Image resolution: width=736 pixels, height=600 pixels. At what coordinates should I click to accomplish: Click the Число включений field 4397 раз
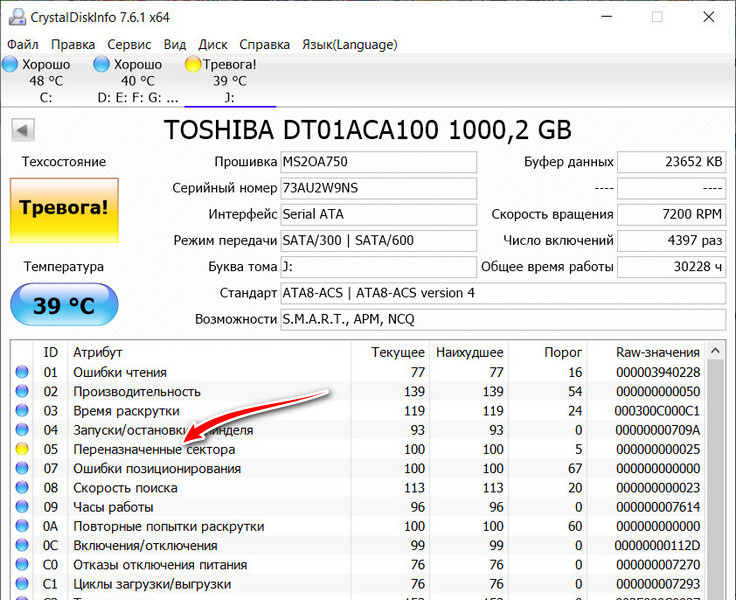pyautogui.click(x=672, y=241)
